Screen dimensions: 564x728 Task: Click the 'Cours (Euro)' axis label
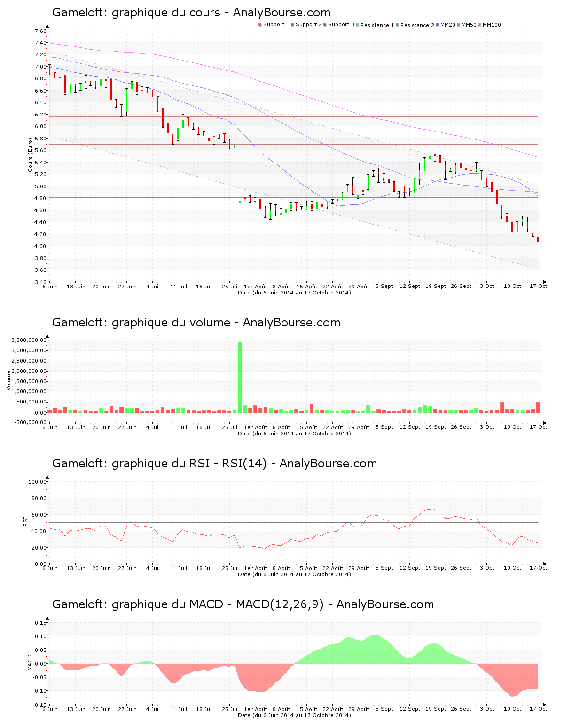click(x=31, y=155)
